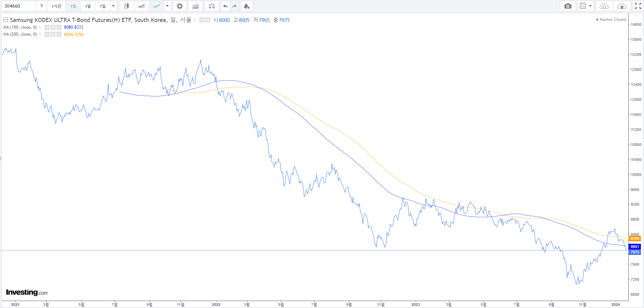The height and width of the screenshot is (308, 644).
Task: Click the high price value 8005
Action: tap(244, 20)
